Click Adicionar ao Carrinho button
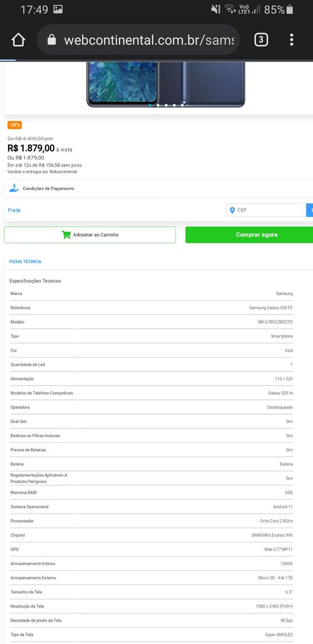This screenshot has width=313, height=644. click(x=90, y=234)
